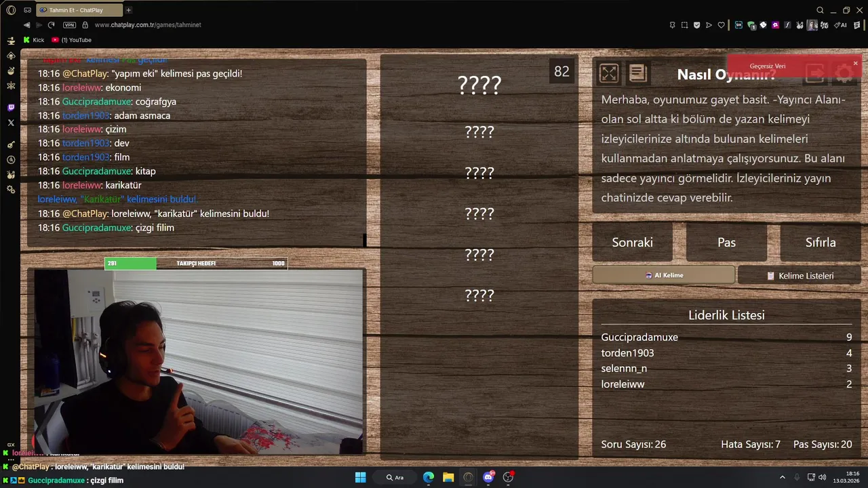Click the Sıfırla button
The image size is (868, 488).
click(821, 242)
